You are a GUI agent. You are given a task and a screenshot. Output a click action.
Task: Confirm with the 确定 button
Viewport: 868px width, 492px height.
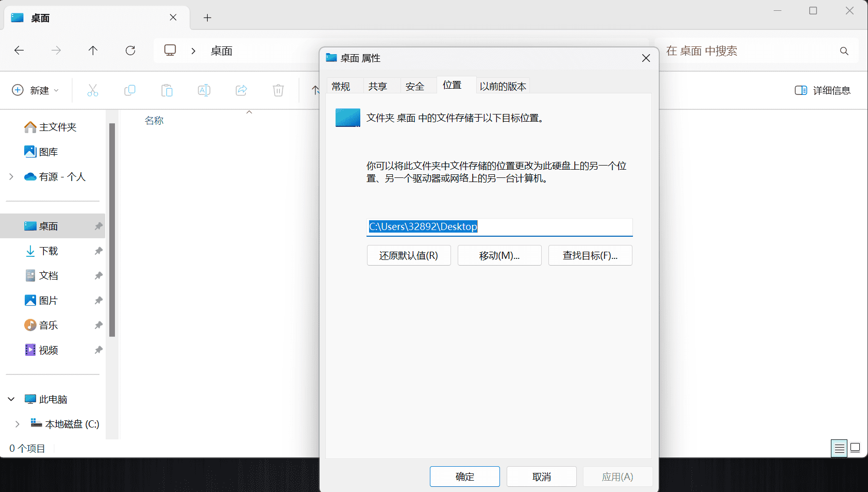click(465, 477)
